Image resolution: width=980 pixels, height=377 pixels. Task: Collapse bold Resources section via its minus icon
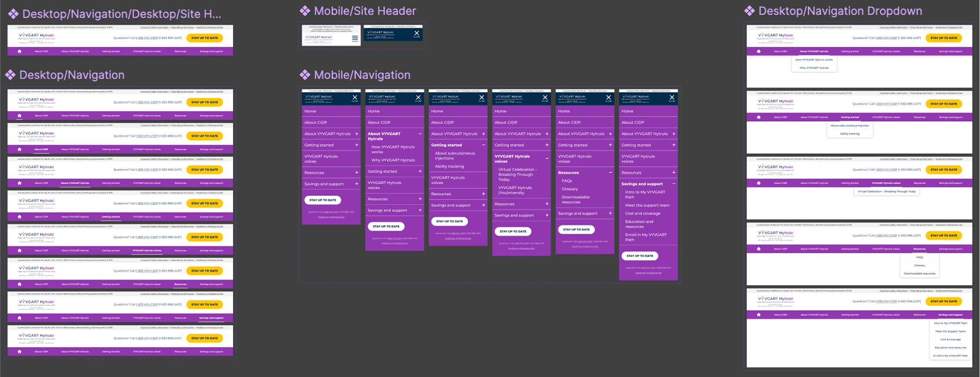(610, 172)
